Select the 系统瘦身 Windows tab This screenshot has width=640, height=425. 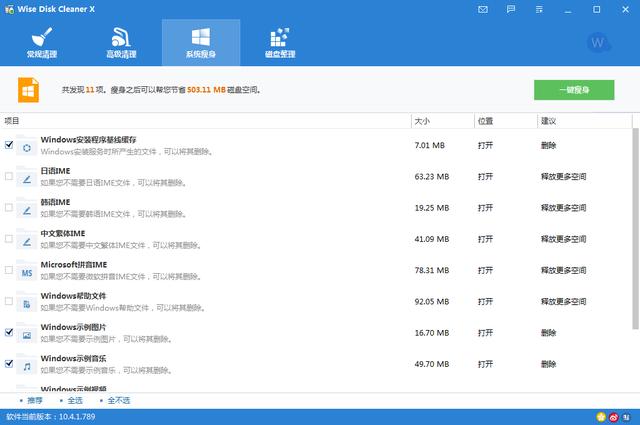point(201,42)
